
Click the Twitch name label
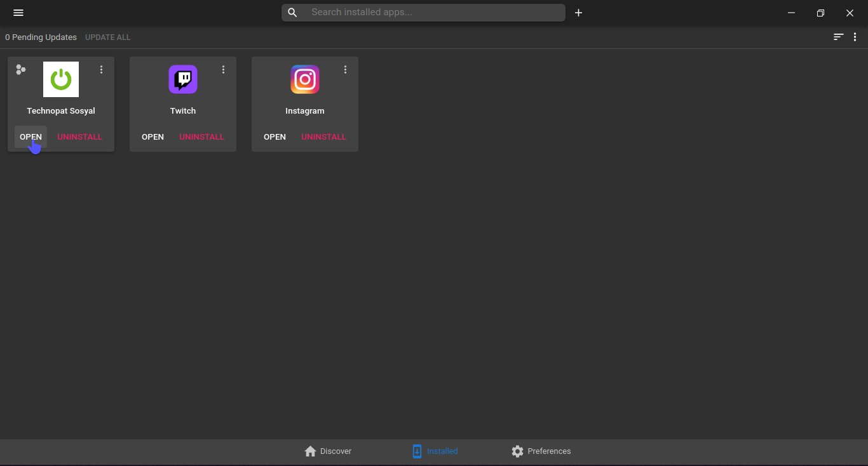[x=183, y=111]
